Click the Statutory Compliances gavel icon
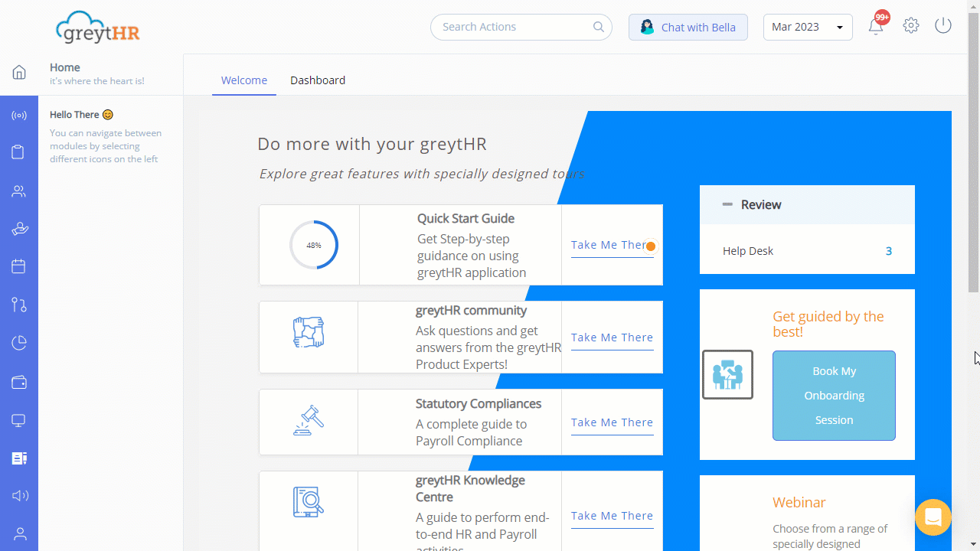The height and width of the screenshot is (551, 980). pos(309,420)
